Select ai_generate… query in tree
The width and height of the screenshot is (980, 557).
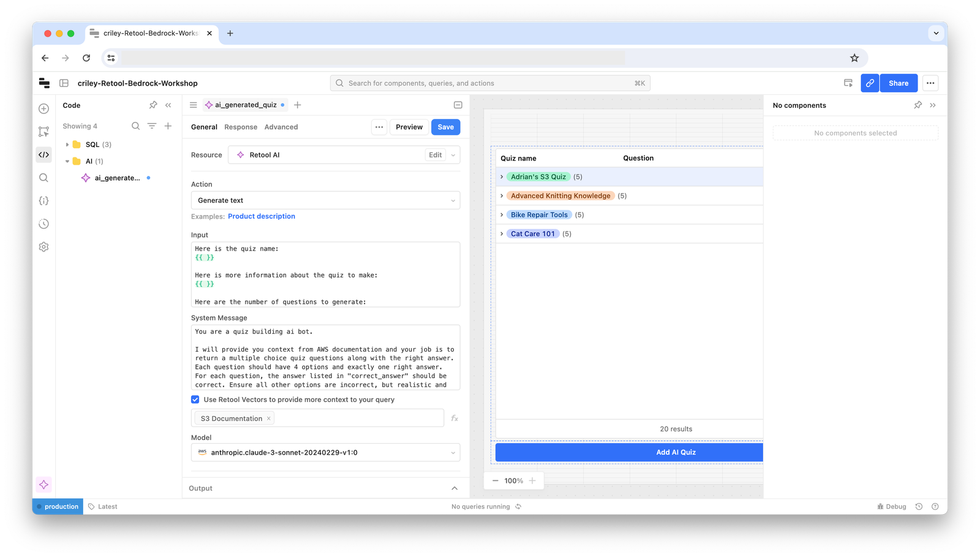[x=116, y=178]
